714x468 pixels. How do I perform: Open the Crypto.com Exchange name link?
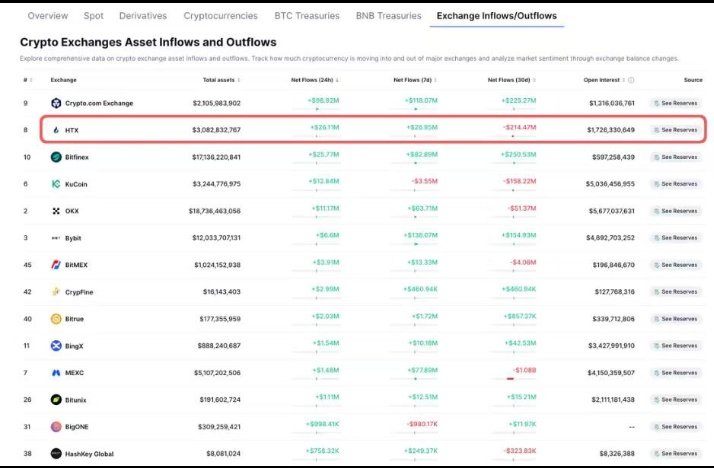[x=99, y=103]
